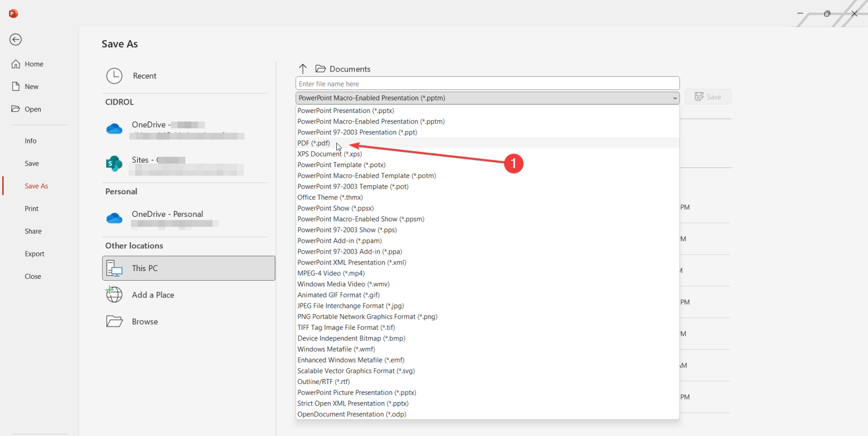Select PowerPoint Picture Presentation (*.pptx)
Screen dimensions: 868x436
pyautogui.click(x=487, y=393)
